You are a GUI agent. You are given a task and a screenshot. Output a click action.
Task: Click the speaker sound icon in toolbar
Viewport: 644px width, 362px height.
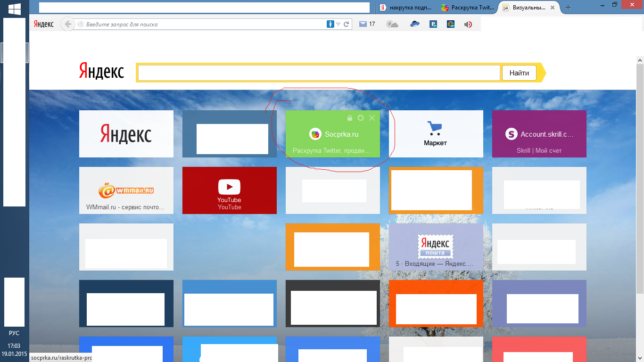click(468, 25)
